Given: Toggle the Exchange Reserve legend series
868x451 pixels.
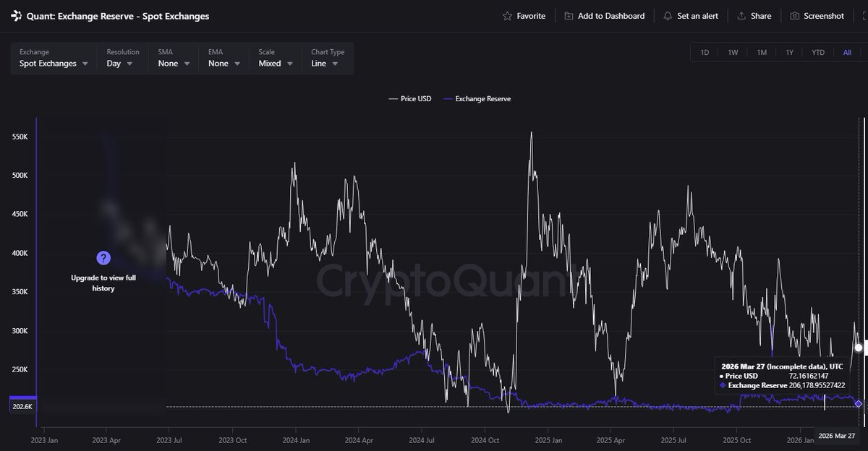Looking at the screenshot, I should pyautogui.click(x=477, y=98).
